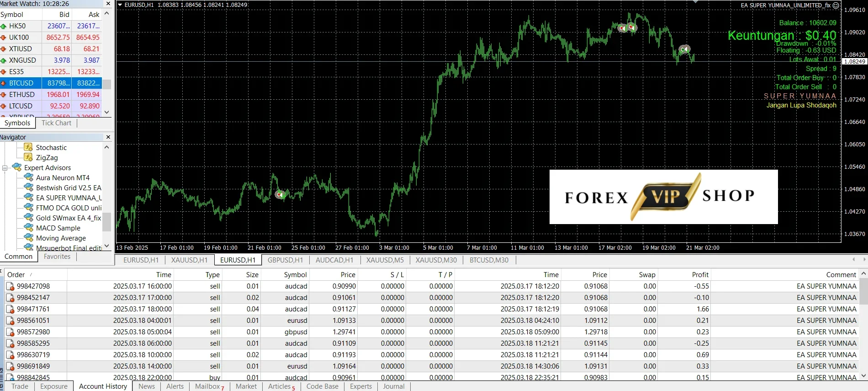
Task: Click the ZigZag indicator icon
Action: point(28,157)
